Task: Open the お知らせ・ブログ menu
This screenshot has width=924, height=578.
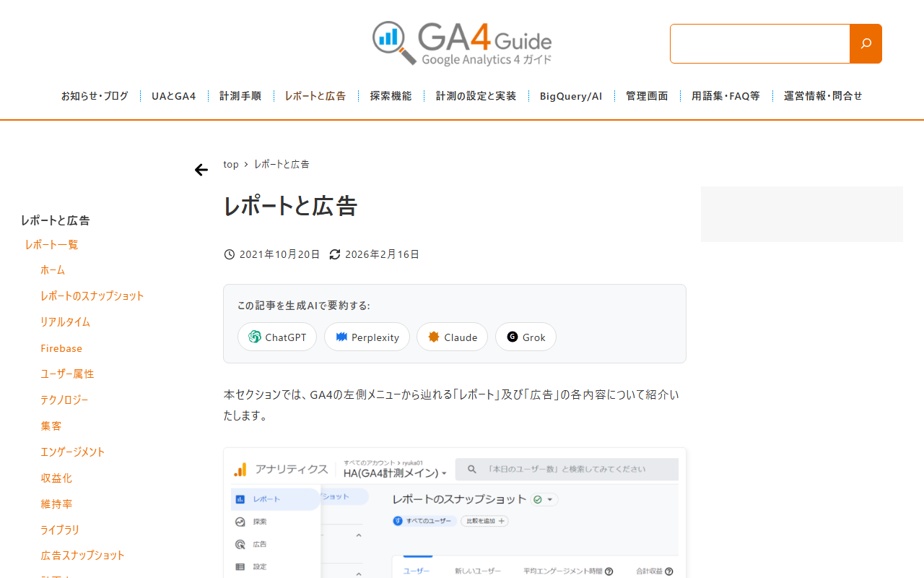Action: point(95,95)
